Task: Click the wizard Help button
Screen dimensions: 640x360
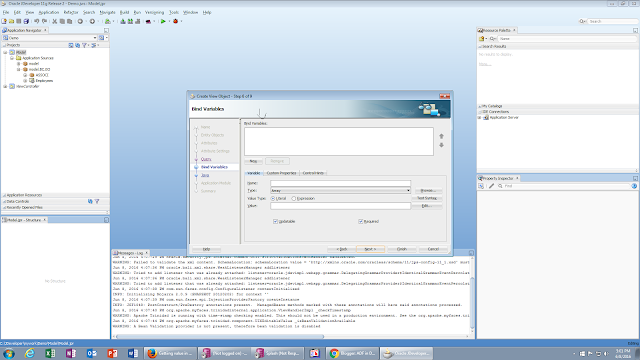Action: coord(207,249)
